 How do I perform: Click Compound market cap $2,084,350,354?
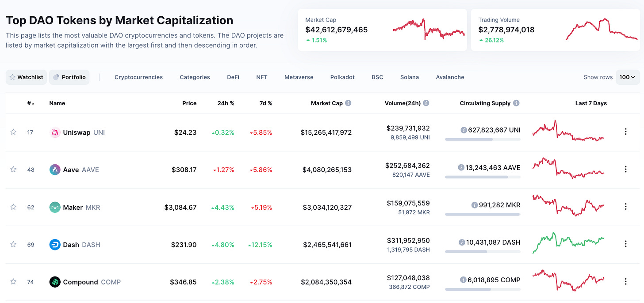[x=326, y=282]
